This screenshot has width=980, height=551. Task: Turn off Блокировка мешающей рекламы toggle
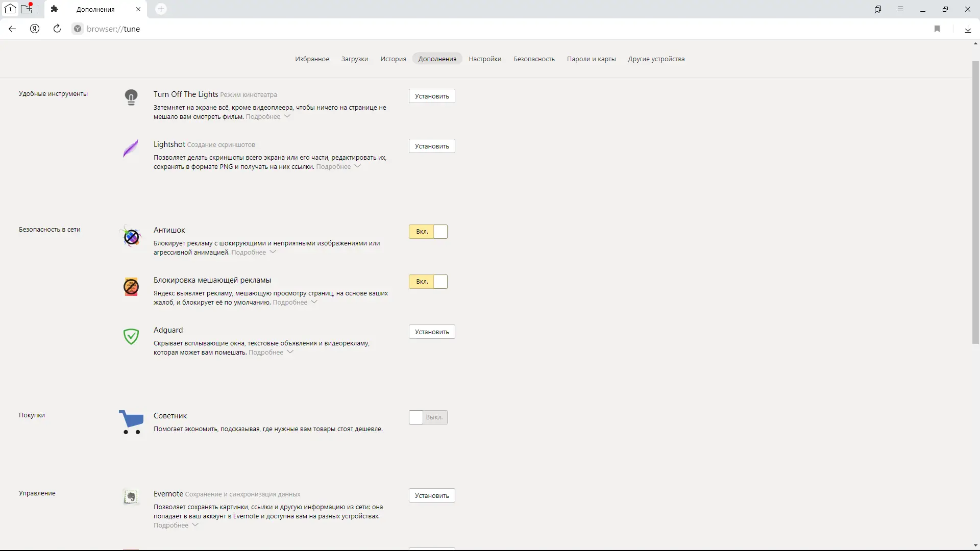coord(428,282)
